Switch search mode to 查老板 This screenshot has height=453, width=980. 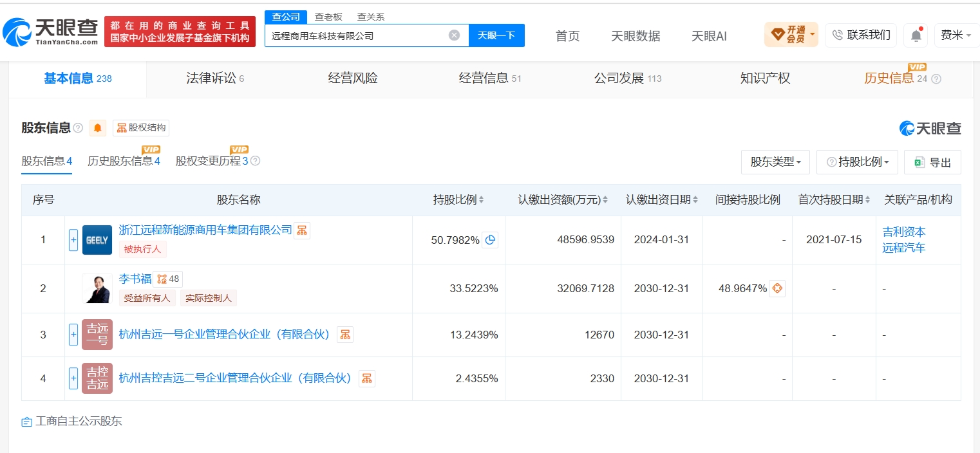(x=328, y=17)
